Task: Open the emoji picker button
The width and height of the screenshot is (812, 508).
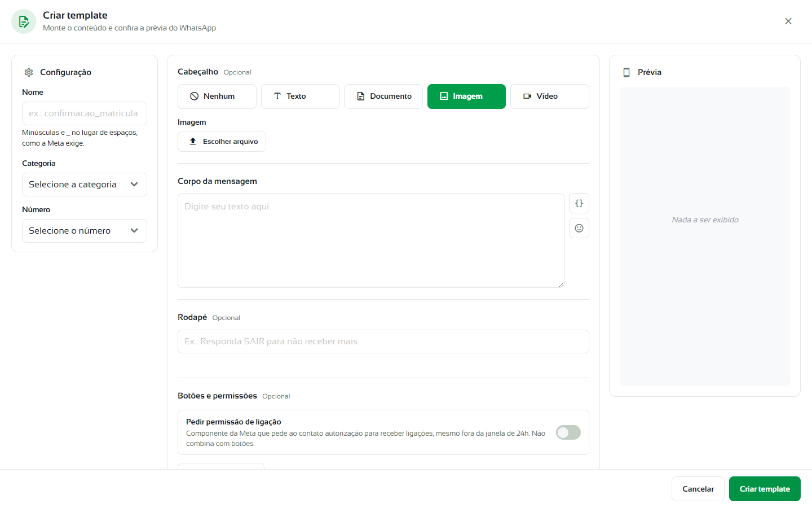Action: coord(579,228)
